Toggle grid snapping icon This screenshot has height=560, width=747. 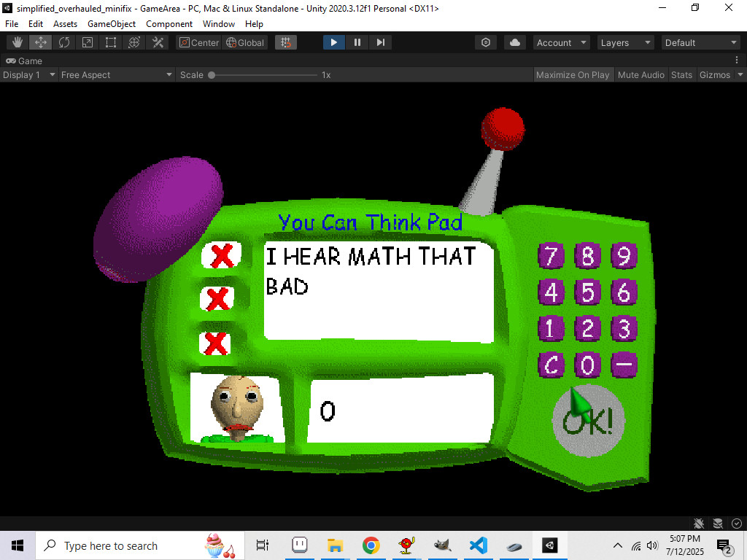286,42
